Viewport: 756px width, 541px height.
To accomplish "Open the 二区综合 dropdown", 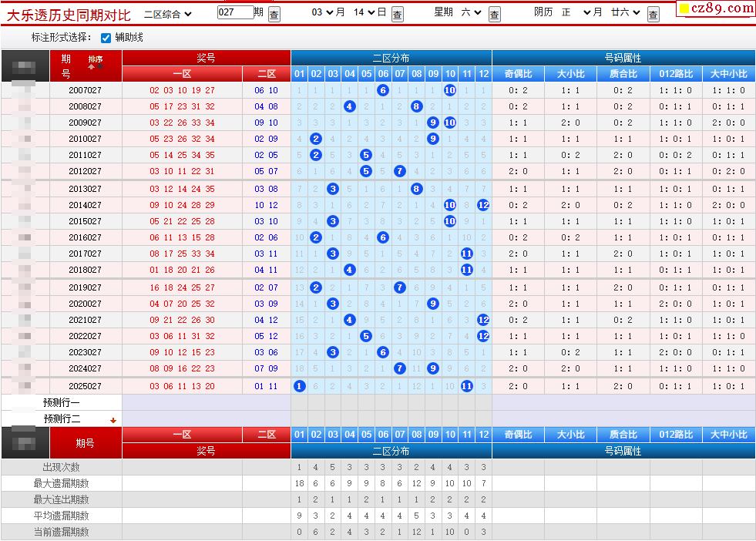I will click(x=168, y=13).
